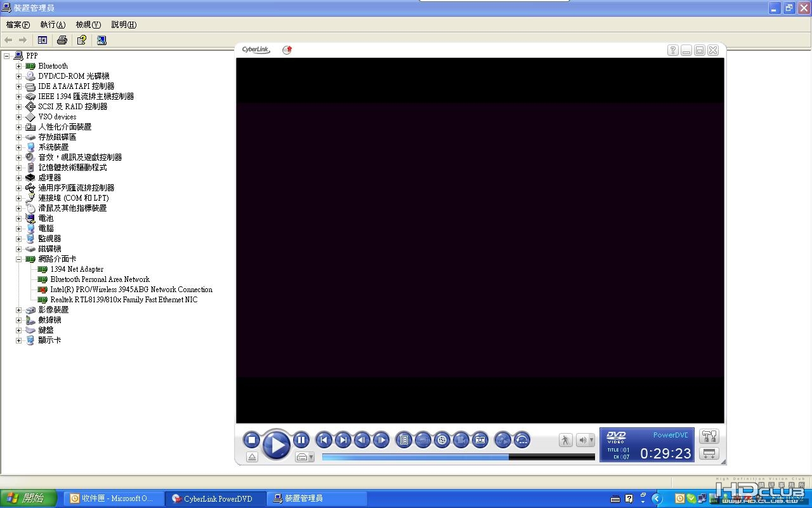Click the elapsed time display 0:29:23
812x508 pixels.
click(665, 453)
